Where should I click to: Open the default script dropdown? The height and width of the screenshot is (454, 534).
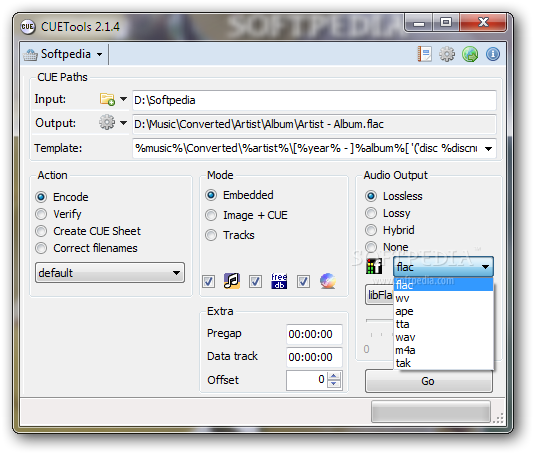click(x=110, y=272)
